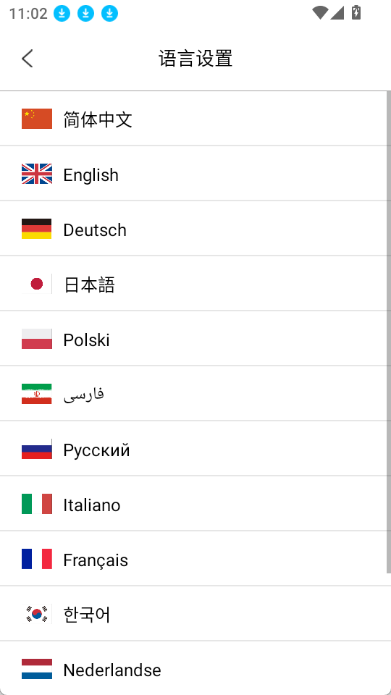Open first download notification in status bar
The width and height of the screenshot is (391, 695).
coord(62,13)
